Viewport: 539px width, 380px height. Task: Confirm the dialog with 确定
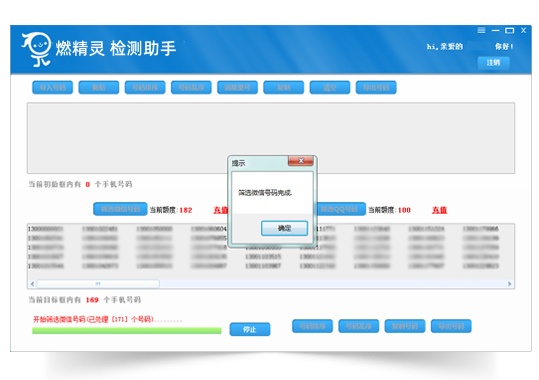tap(284, 228)
